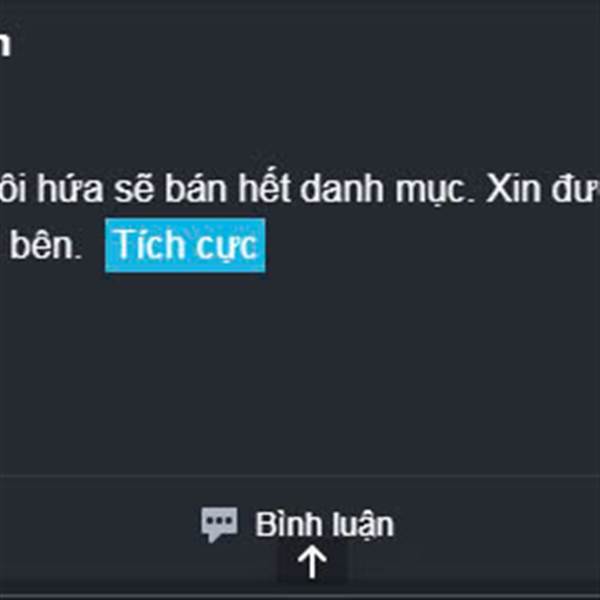Click the cut-off word "ôi" at left edge
This screenshot has height=600, width=600.
[x=13, y=189]
